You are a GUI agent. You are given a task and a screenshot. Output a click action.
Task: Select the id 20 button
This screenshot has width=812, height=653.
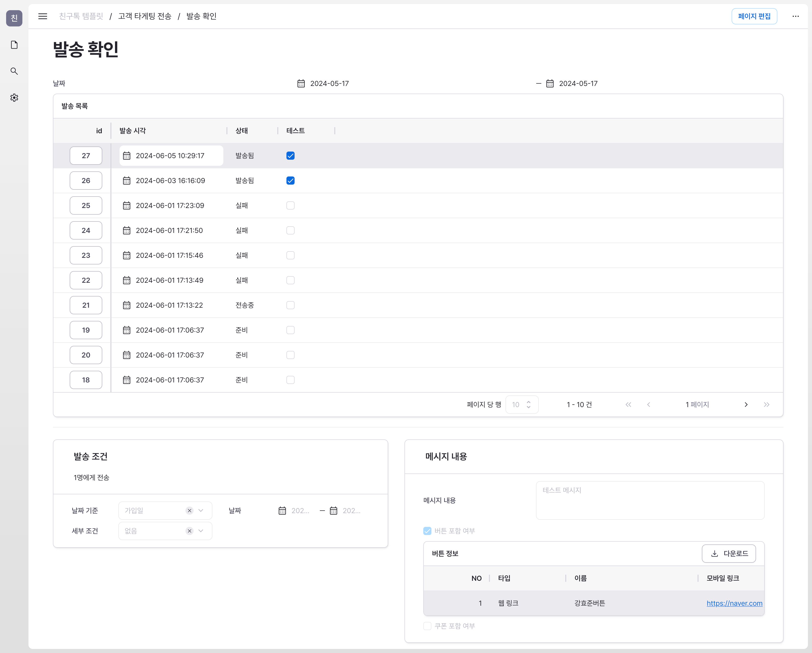pos(86,355)
